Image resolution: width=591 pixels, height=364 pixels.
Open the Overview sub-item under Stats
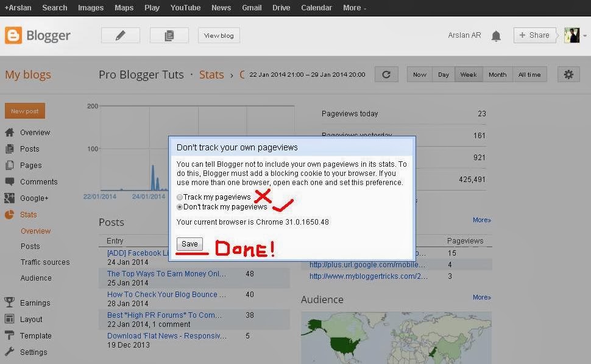point(35,231)
